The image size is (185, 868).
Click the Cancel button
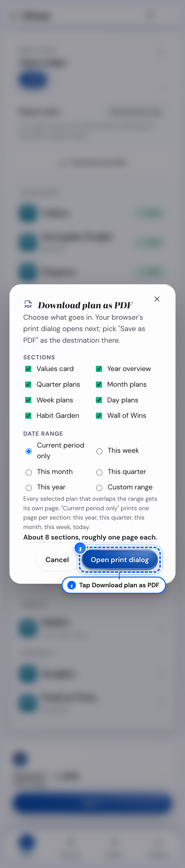pos(57,560)
